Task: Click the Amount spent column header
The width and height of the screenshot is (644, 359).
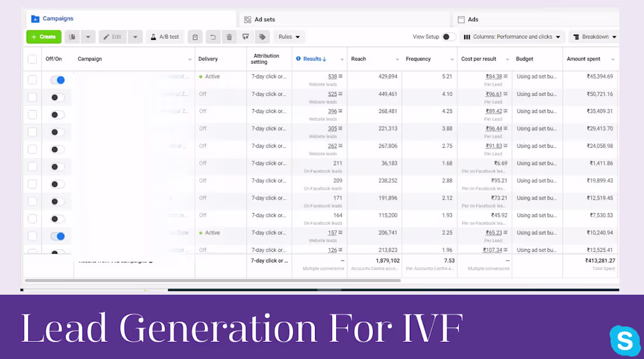Action: point(583,59)
